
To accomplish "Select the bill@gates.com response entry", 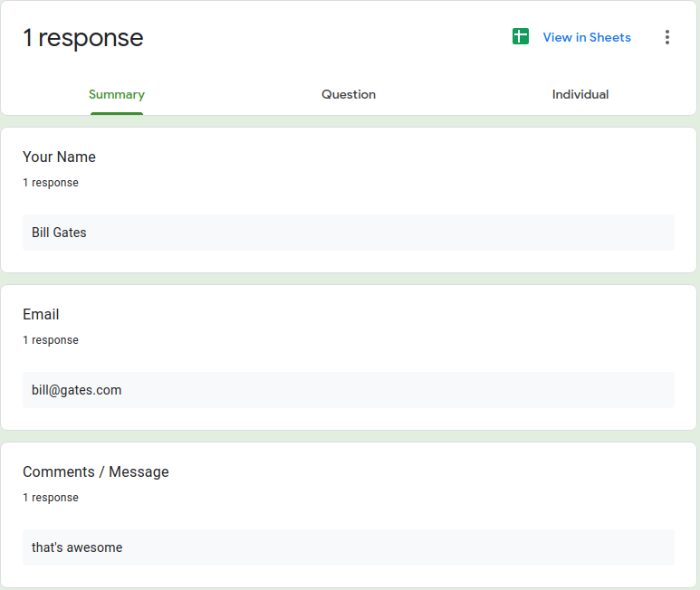I will 76,390.
